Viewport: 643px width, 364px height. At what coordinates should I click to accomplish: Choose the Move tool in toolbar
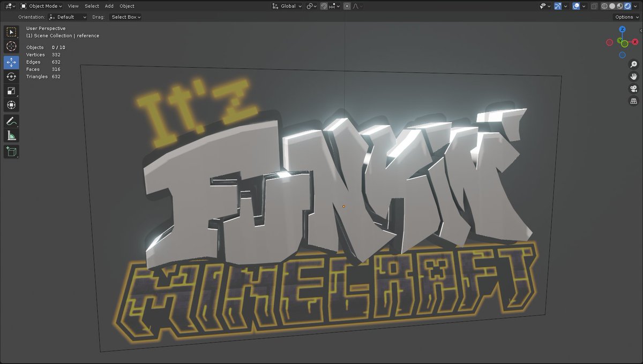coord(11,62)
